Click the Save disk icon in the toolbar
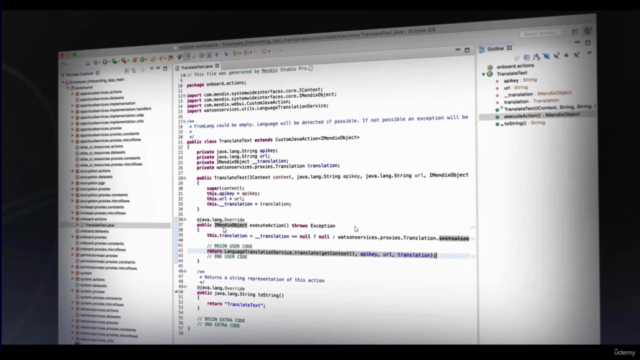The height and width of the screenshot is (360, 640). (x=87, y=63)
